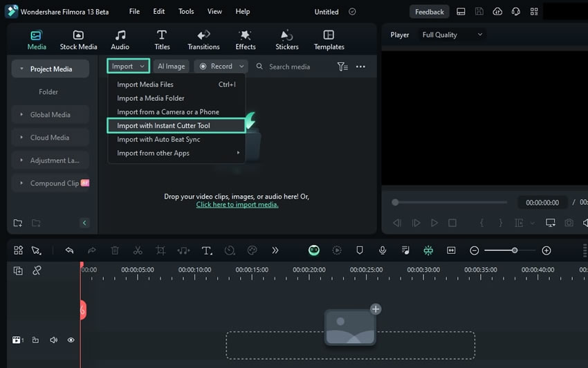Click the Split scissors icon
Screen dimensions: 588x368
[x=138, y=250]
